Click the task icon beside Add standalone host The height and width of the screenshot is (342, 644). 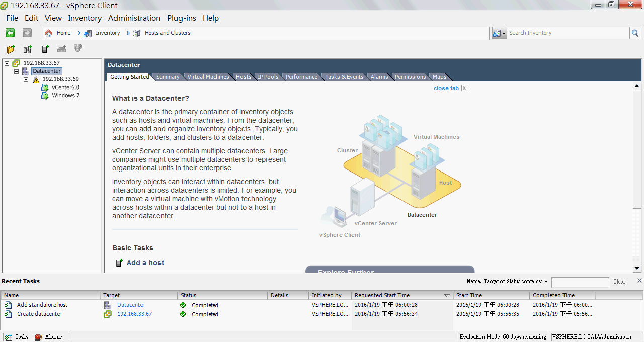pyautogui.click(x=8, y=305)
